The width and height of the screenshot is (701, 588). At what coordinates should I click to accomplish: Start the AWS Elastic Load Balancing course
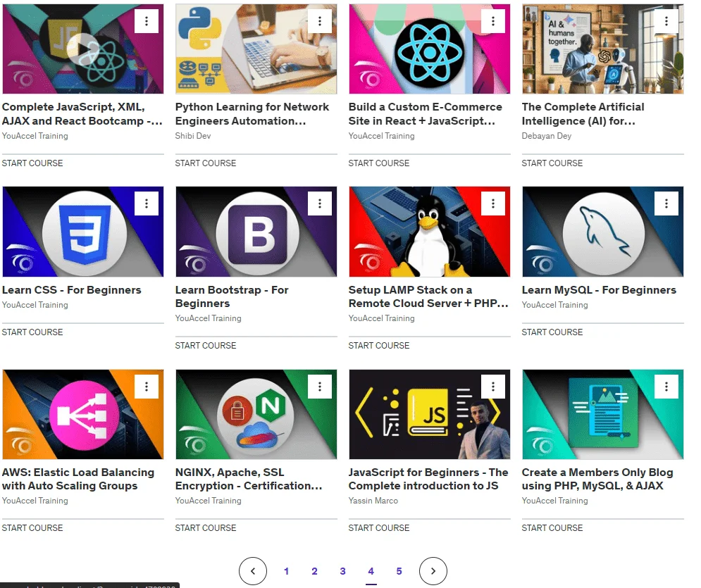(x=32, y=527)
